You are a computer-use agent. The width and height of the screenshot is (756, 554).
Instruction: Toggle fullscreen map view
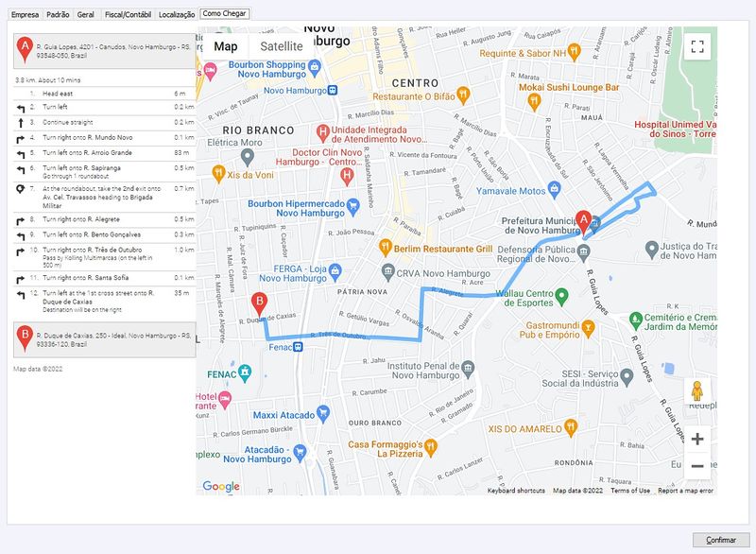pyautogui.click(x=697, y=46)
